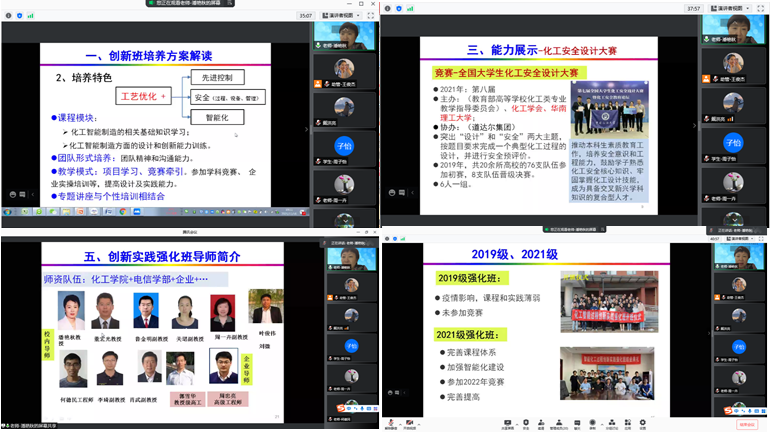Click Windows Start button in top-left screenshot taskbar

(7, 211)
